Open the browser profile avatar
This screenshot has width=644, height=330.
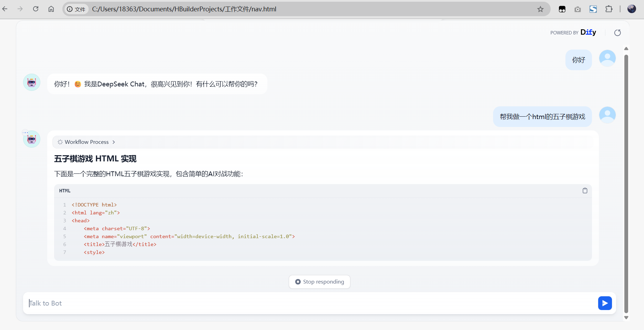(632, 9)
